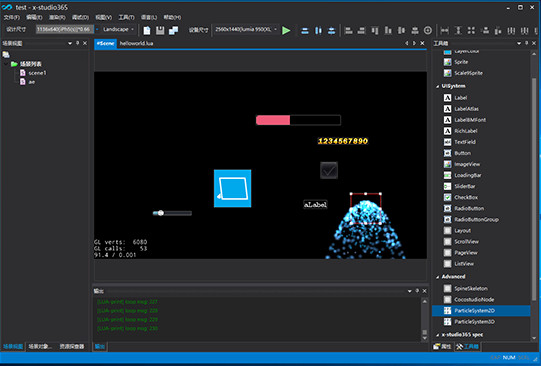Click the 1234567890 yellow label in canvas
The height and width of the screenshot is (366, 541).
pos(343,141)
